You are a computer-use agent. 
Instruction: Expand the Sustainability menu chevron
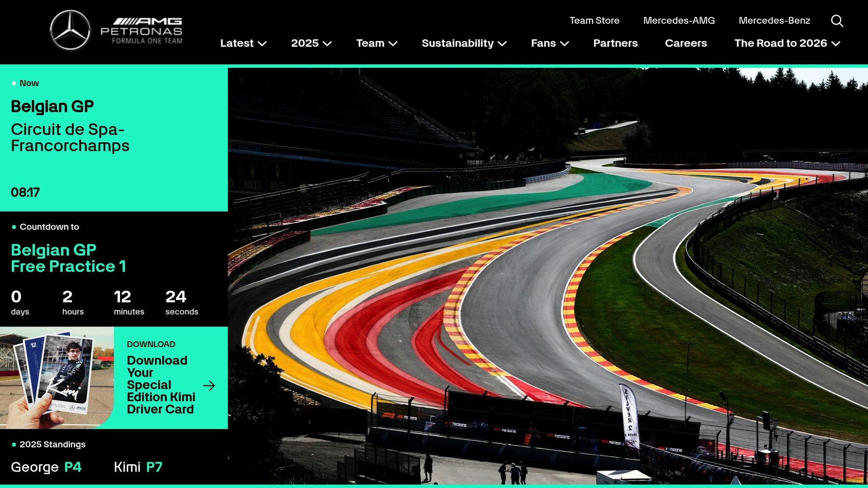coord(502,44)
